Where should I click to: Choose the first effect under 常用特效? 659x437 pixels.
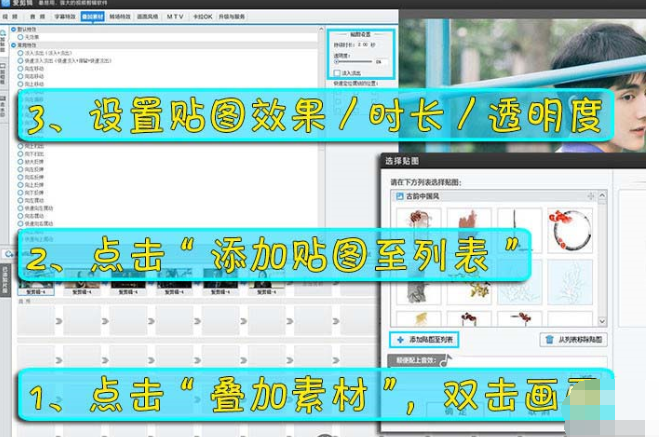(x=19, y=53)
